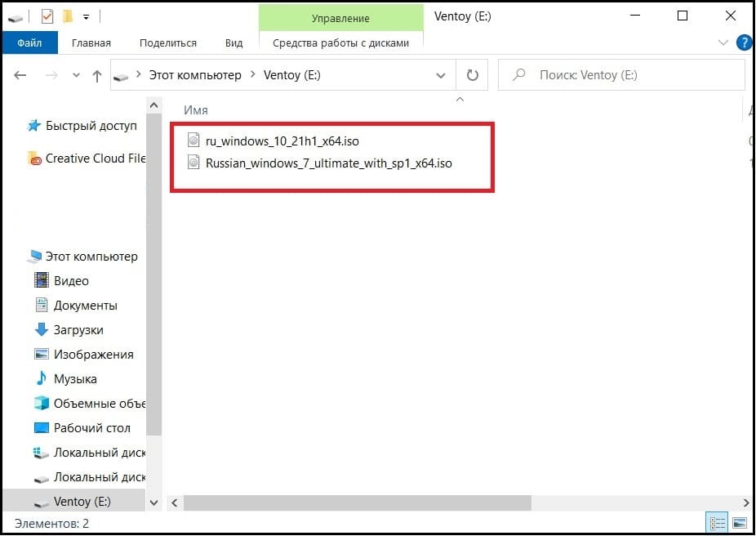Click the Russian_windows_7_ultimate_with_sp1_x64.iso disc icon
This screenshot has width=756, height=536.
pyautogui.click(x=193, y=163)
